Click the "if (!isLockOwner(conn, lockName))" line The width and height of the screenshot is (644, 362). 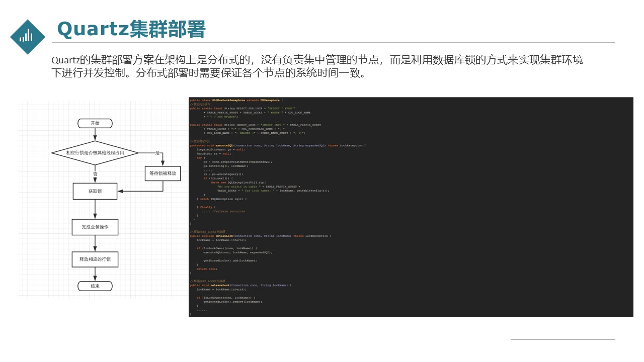(226, 248)
